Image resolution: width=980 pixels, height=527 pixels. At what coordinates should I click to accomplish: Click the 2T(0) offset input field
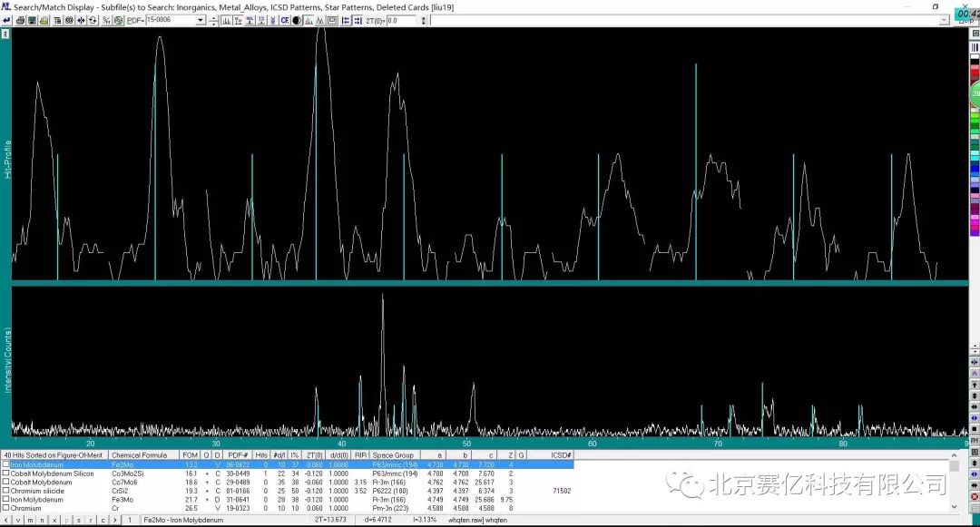tap(401, 20)
